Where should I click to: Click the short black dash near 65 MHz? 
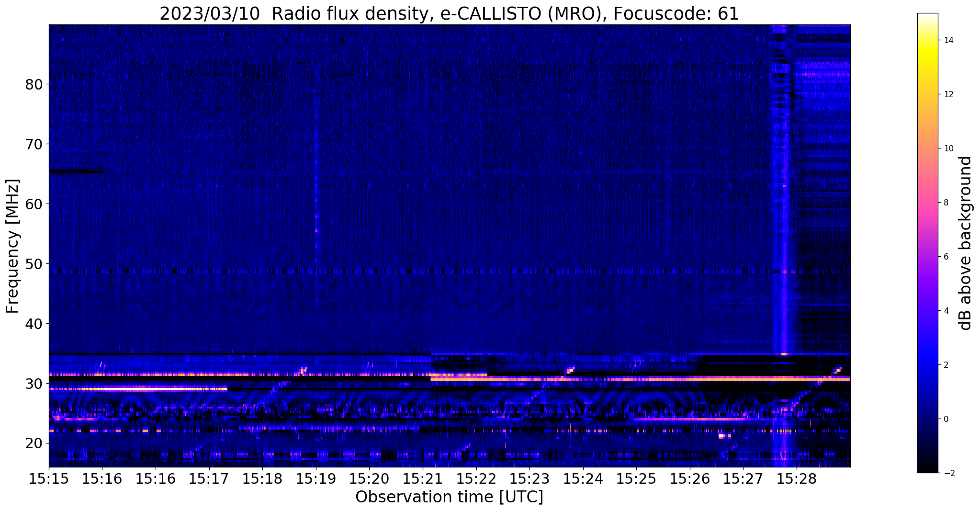tap(76, 171)
